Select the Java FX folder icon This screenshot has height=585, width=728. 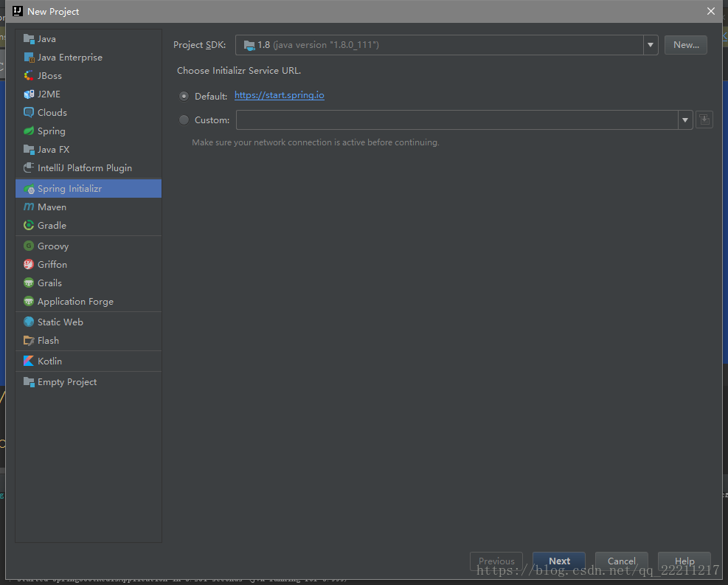click(x=29, y=150)
